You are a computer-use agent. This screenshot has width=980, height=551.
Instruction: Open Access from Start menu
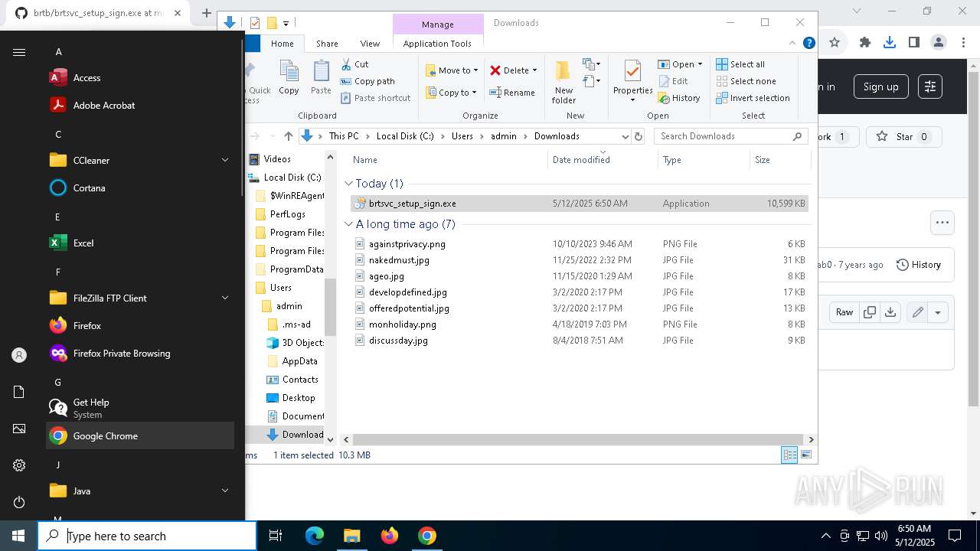(140, 78)
